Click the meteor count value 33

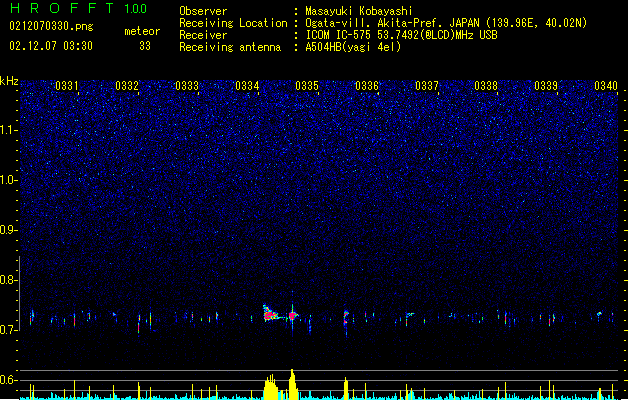[145, 46]
